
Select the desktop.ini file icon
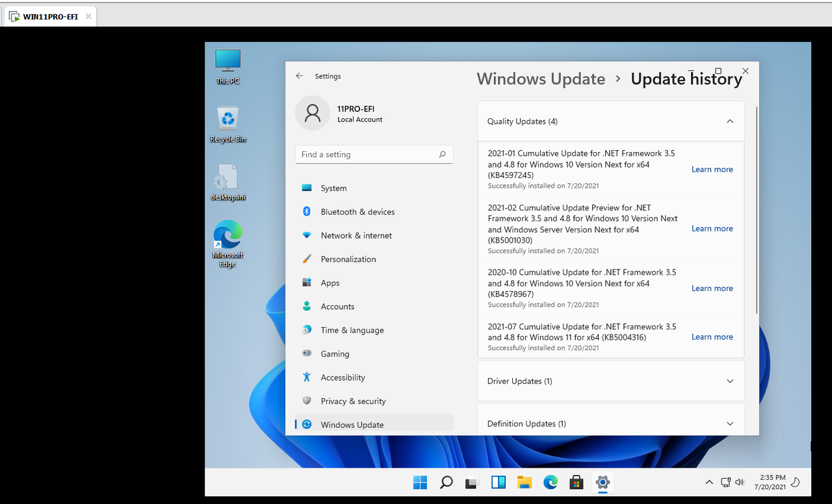(227, 183)
